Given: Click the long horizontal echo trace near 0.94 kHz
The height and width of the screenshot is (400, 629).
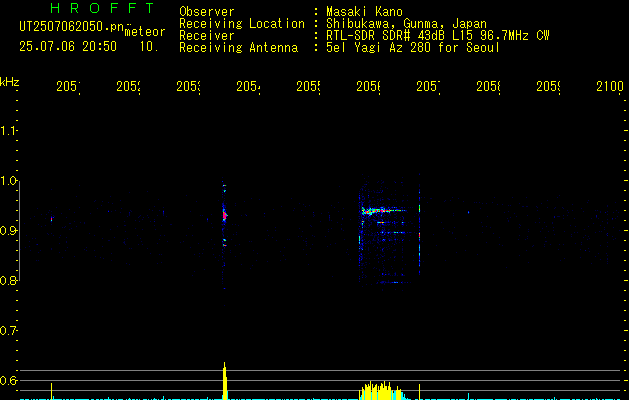Looking at the screenshot, I should click(384, 210).
